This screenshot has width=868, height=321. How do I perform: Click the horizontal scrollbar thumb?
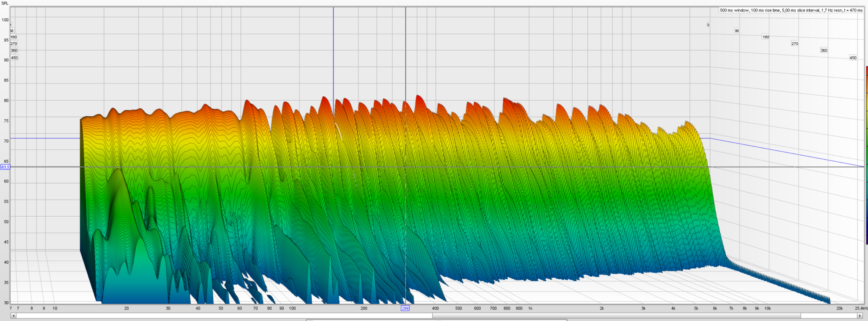pos(616,316)
